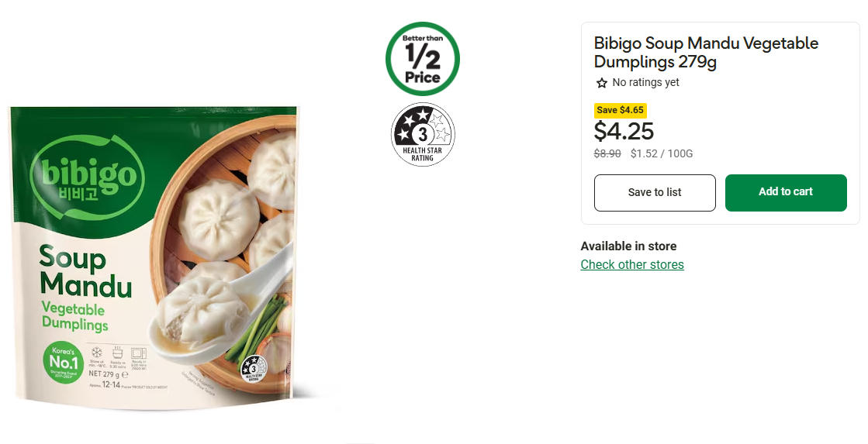Click the cooking pot icon on package
868x444 pixels.
pyautogui.click(x=118, y=353)
